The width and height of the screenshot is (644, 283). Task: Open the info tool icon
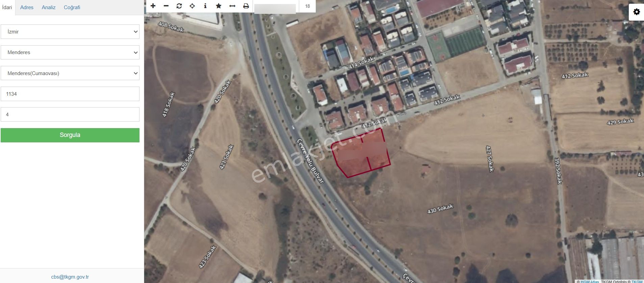point(205,6)
